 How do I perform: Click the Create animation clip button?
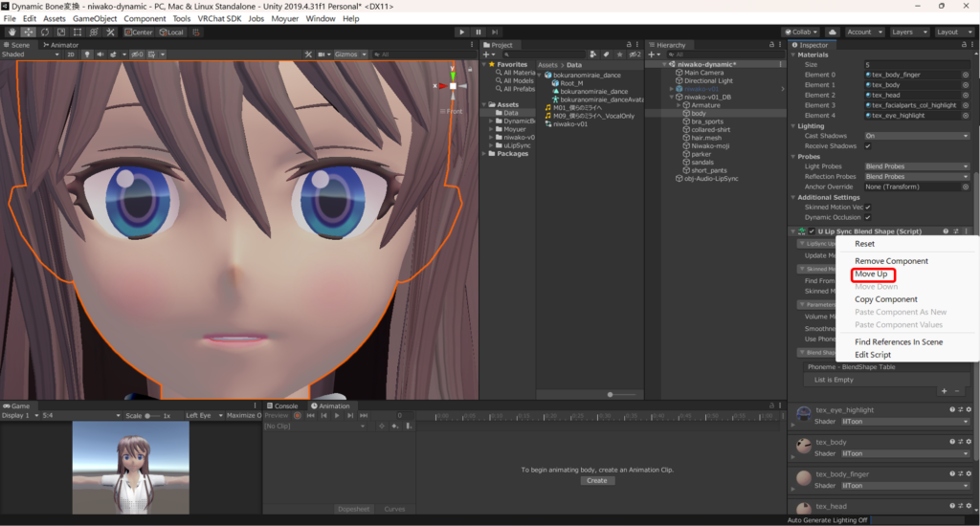point(596,480)
